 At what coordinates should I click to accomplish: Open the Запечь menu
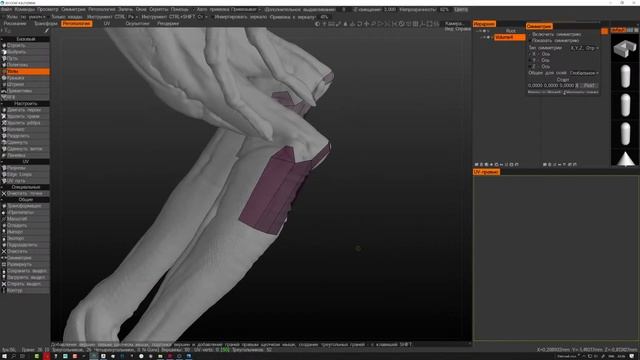click(x=125, y=9)
